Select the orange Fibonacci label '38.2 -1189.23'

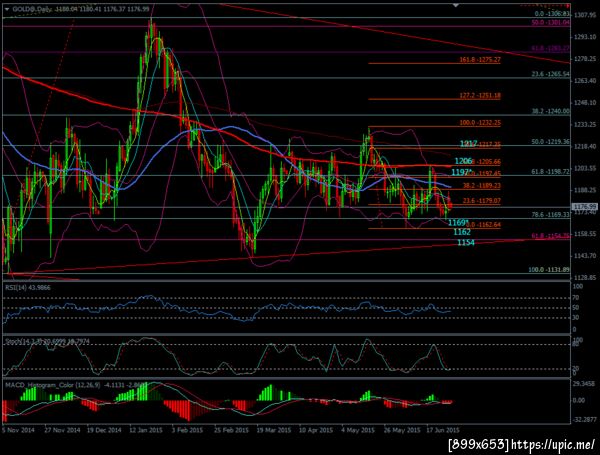(x=481, y=186)
